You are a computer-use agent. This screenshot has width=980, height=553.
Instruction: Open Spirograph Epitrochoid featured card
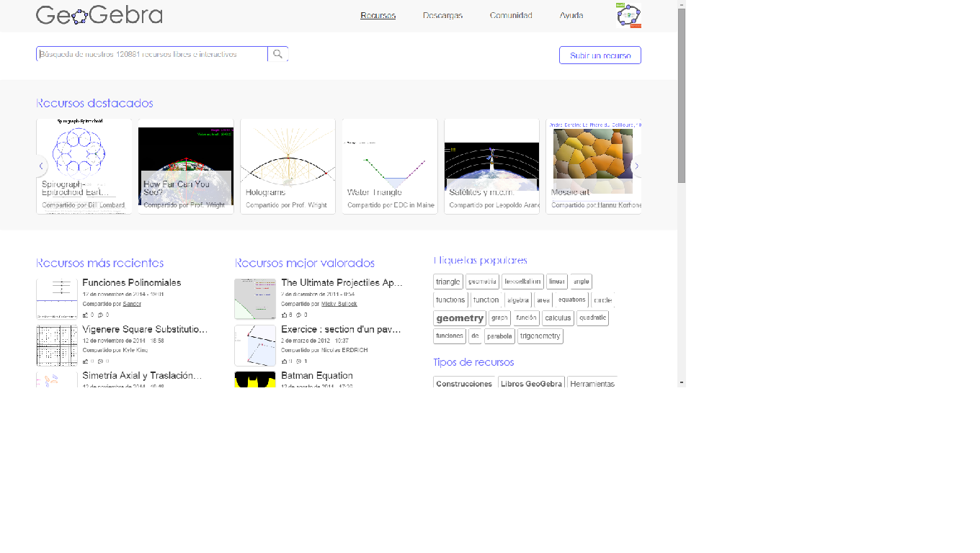(84, 166)
